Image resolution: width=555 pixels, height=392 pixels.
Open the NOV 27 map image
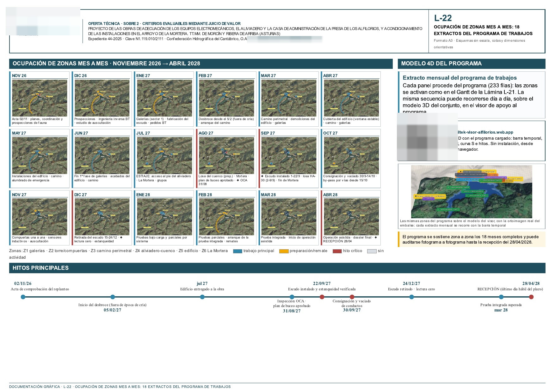40,217
